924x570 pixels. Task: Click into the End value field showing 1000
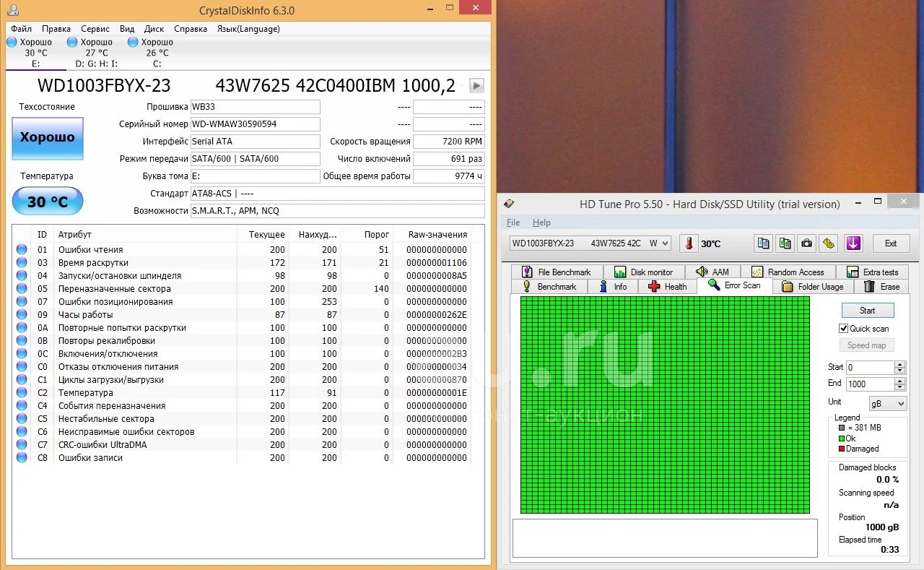pos(870,384)
